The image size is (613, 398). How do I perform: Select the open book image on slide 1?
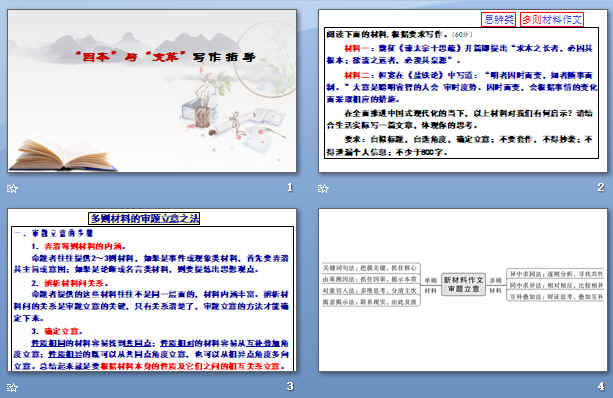(x=63, y=156)
